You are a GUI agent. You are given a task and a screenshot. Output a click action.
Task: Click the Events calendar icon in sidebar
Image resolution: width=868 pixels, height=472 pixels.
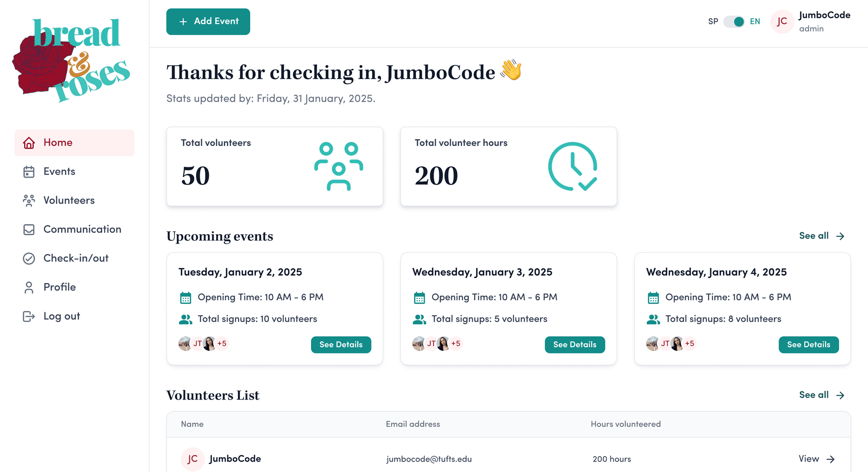point(29,172)
